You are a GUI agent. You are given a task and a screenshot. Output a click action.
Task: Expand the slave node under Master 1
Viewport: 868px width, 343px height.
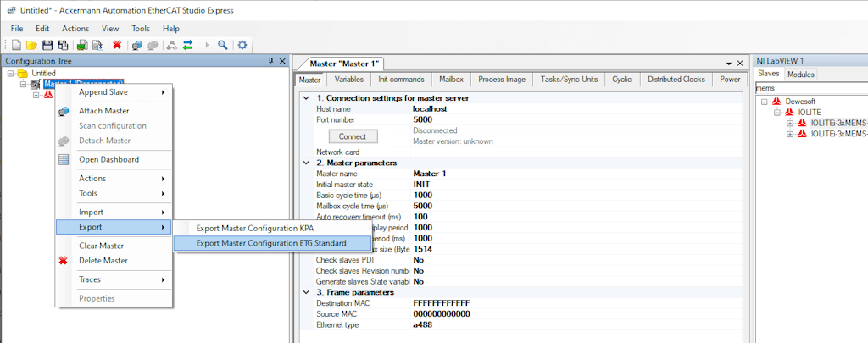coord(36,95)
